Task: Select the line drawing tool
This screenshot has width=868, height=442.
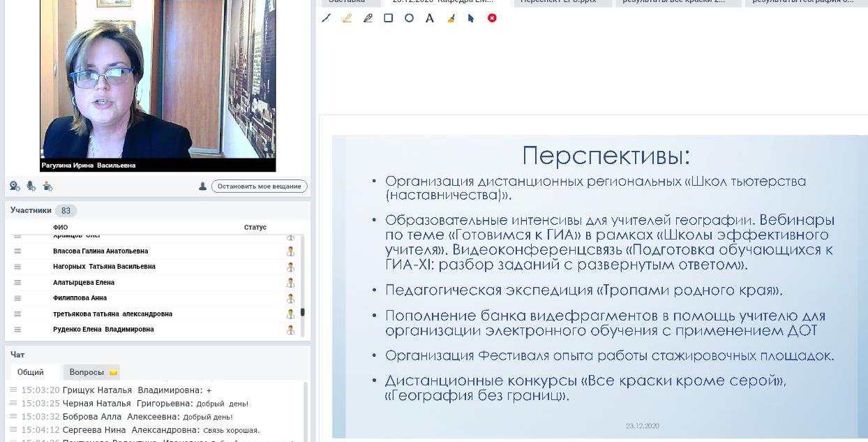Action: pyautogui.click(x=326, y=18)
